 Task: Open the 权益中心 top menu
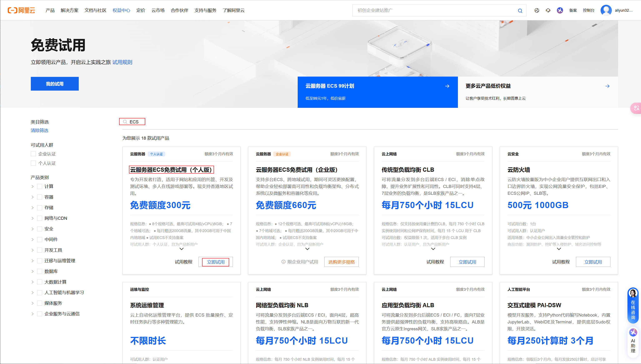pyautogui.click(x=121, y=10)
